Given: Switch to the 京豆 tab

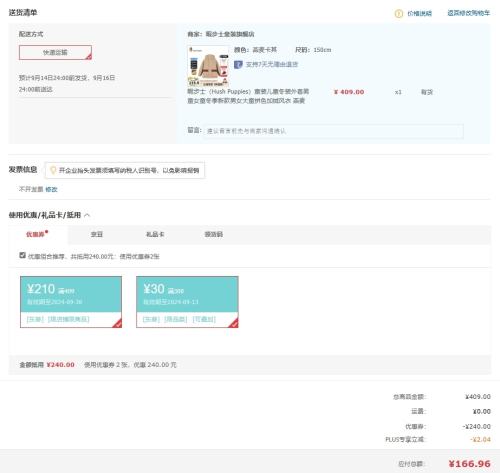Looking at the screenshot, I should tap(97, 235).
